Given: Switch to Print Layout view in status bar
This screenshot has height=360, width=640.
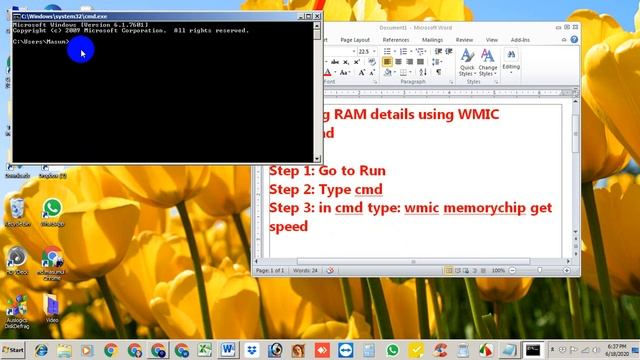Looking at the screenshot, I should click(x=448, y=271).
